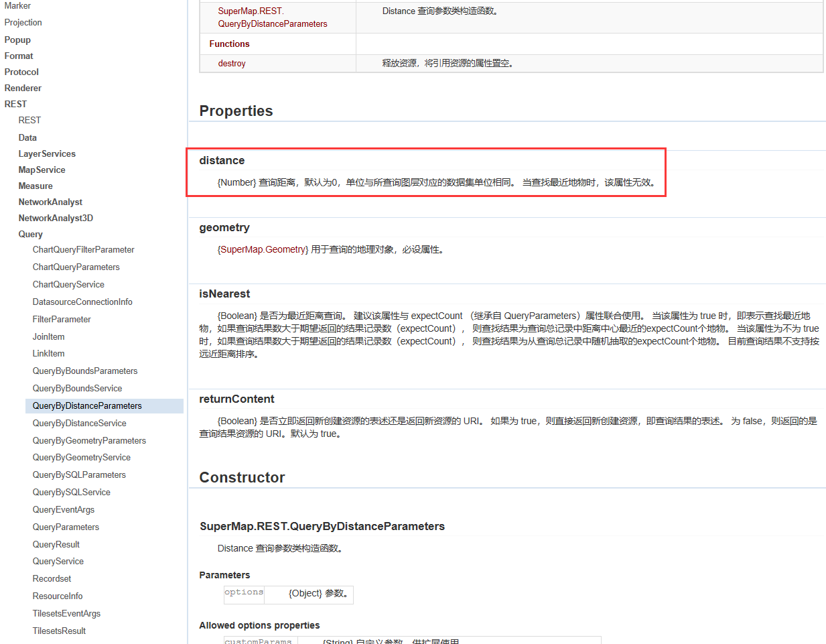Select ChartQueryService in the sidebar
The height and width of the screenshot is (644, 826).
[x=68, y=284]
